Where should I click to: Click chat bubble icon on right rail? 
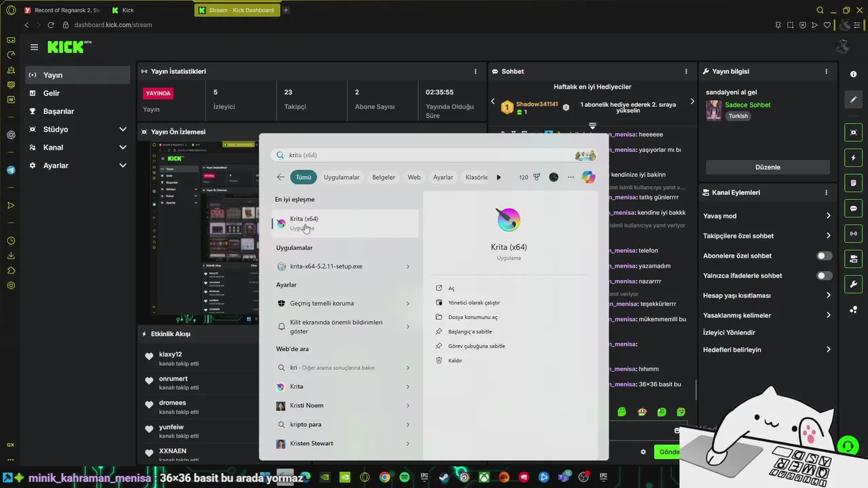(854, 209)
